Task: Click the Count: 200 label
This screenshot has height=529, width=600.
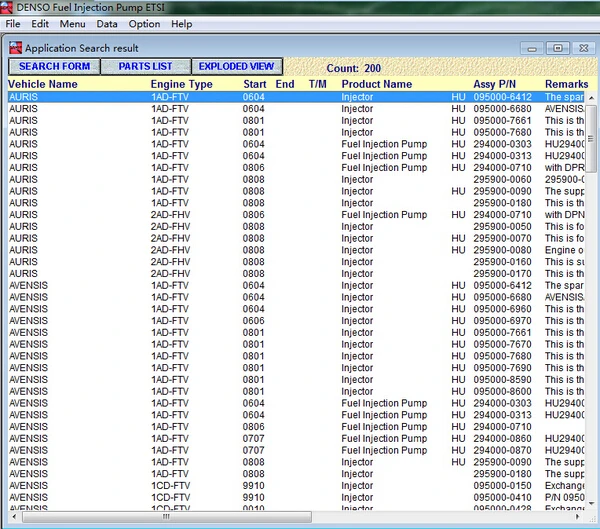Action: point(354,68)
